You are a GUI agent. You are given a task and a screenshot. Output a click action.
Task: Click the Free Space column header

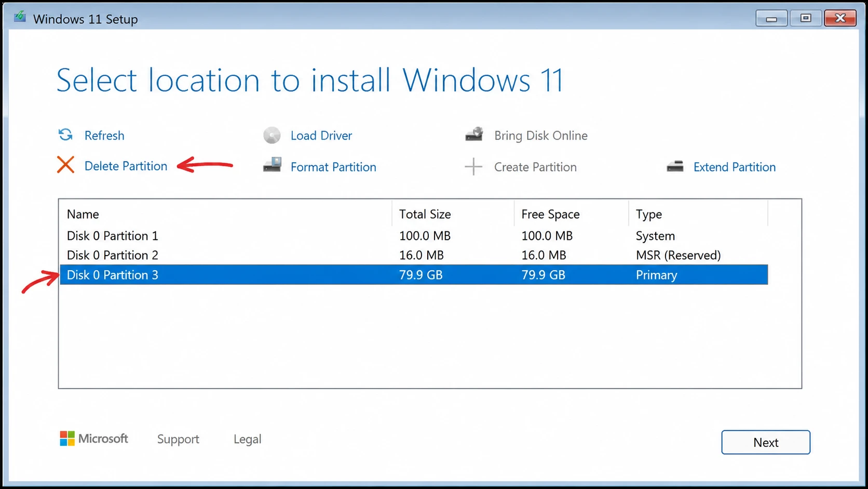pos(550,214)
